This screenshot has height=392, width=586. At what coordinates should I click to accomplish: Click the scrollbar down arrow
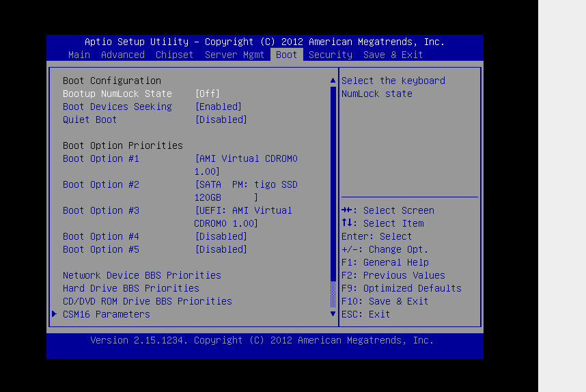333,314
